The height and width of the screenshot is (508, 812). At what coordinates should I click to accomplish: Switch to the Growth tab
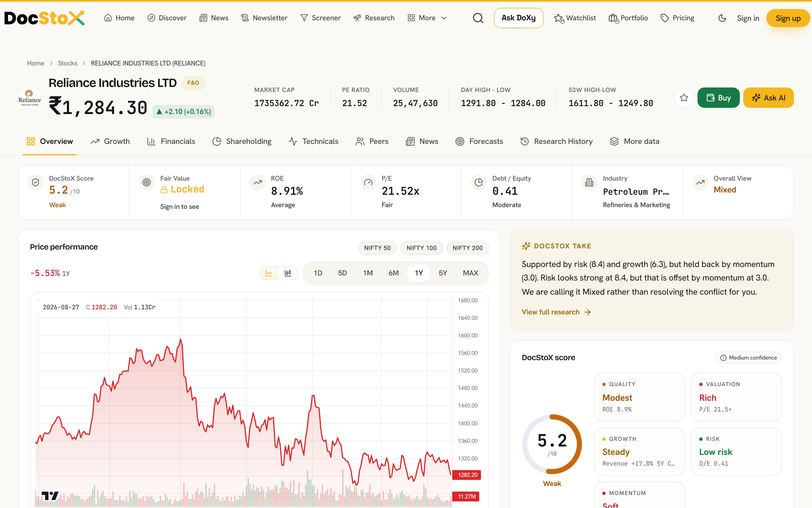[x=110, y=141]
